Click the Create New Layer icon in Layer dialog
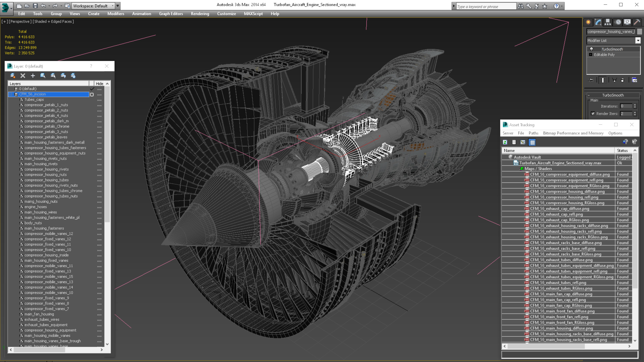The width and height of the screenshot is (644, 362). (13, 76)
